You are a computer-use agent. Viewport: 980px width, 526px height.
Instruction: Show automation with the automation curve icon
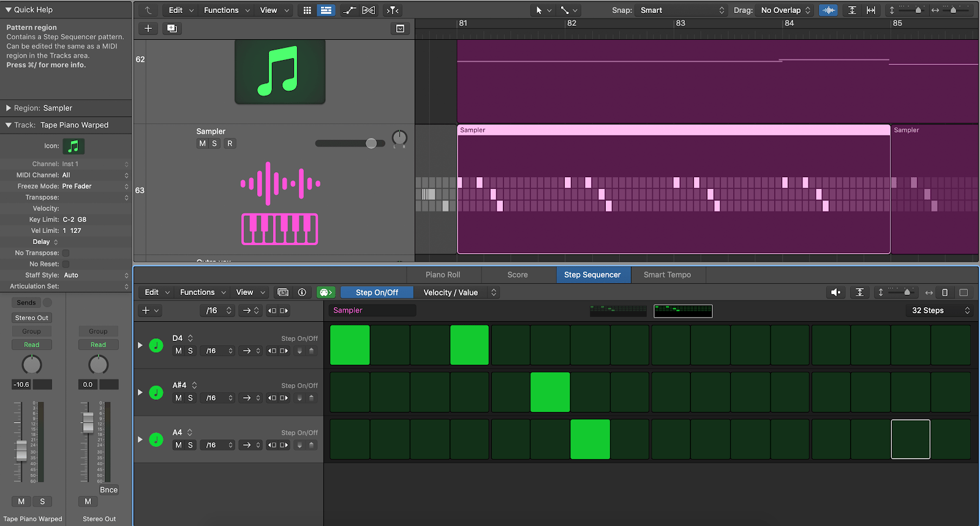click(x=349, y=10)
